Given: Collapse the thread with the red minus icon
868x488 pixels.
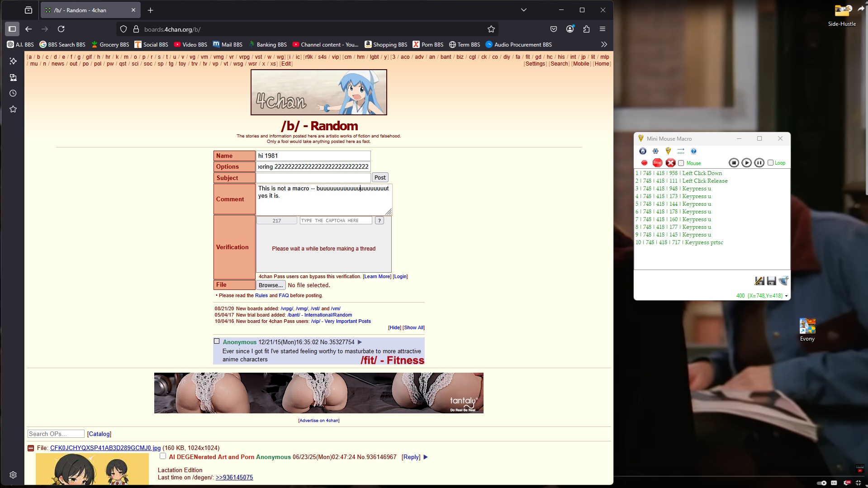Looking at the screenshot, I should (31, 448).
